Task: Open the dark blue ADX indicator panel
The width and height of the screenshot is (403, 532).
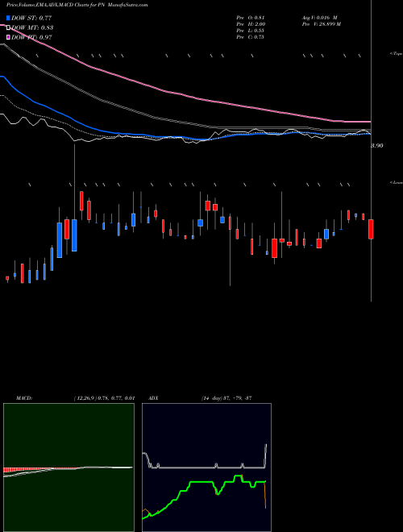Action: pos(206,468)
